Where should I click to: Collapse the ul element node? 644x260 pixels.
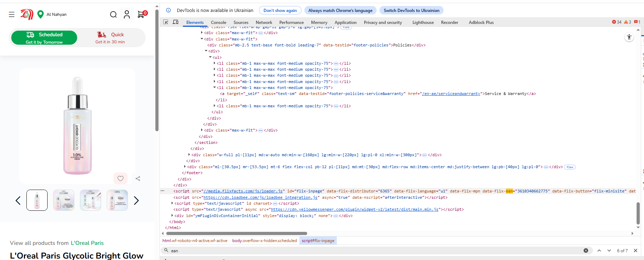(x=210, y=57)
